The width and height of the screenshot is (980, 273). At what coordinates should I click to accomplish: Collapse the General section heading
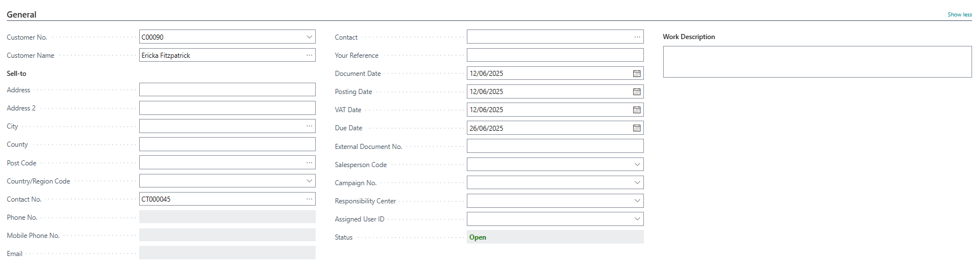(22, 15)
